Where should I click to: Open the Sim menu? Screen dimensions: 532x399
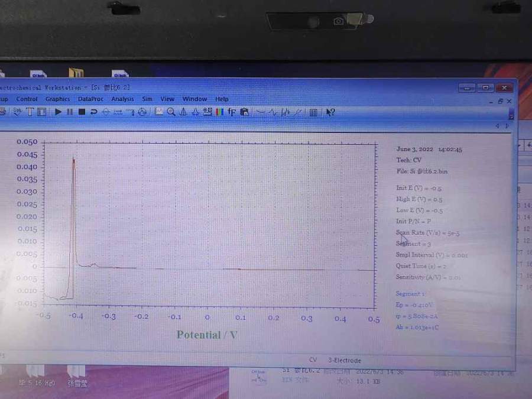[x=147, y=99]
